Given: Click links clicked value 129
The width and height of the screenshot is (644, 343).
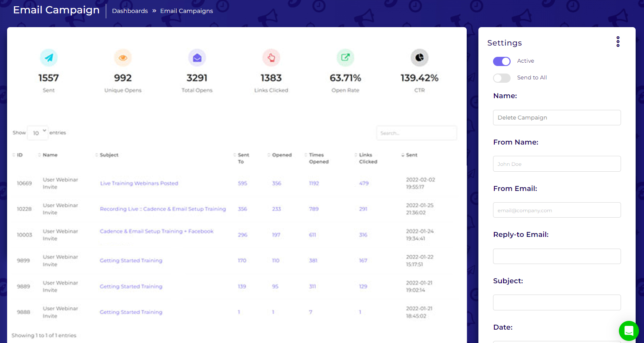Looking at the screenshot, I should tap(363, 287).
